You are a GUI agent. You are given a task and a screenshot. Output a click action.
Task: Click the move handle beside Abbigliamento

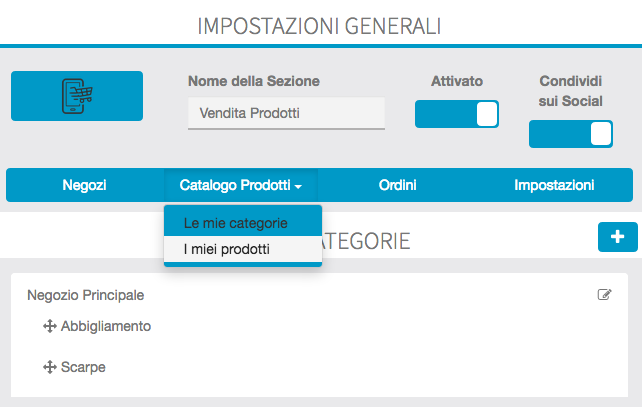(x=49, y=326)
